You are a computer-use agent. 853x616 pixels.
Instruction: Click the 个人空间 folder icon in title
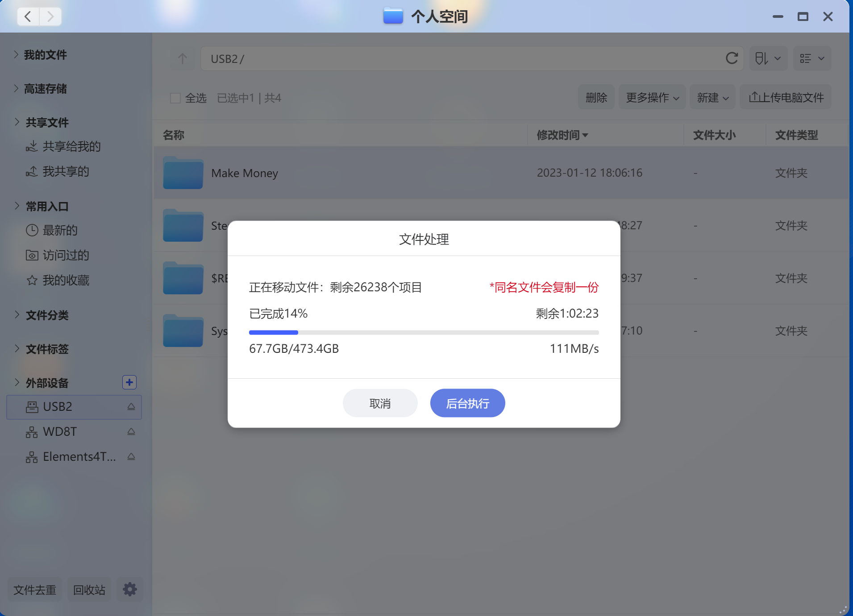point(393,16)
